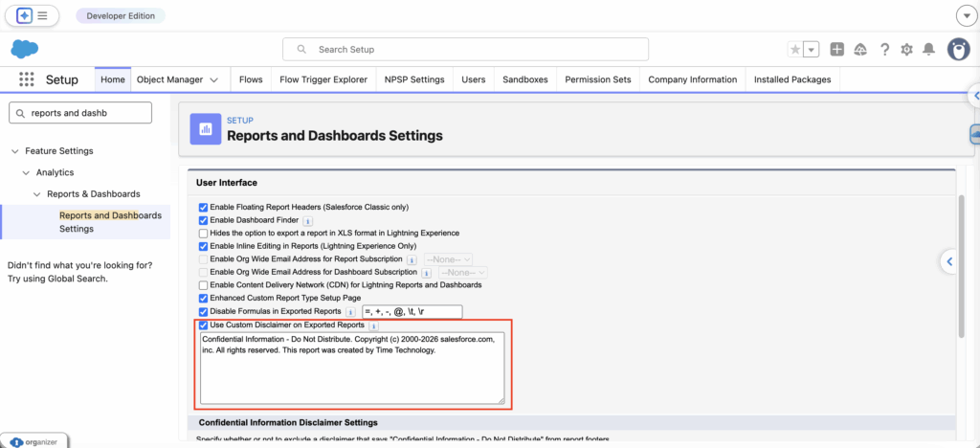Collapse Reports & Dashboards tree node
This screenshot has width=980, height=448.
[x=37, y=194]
